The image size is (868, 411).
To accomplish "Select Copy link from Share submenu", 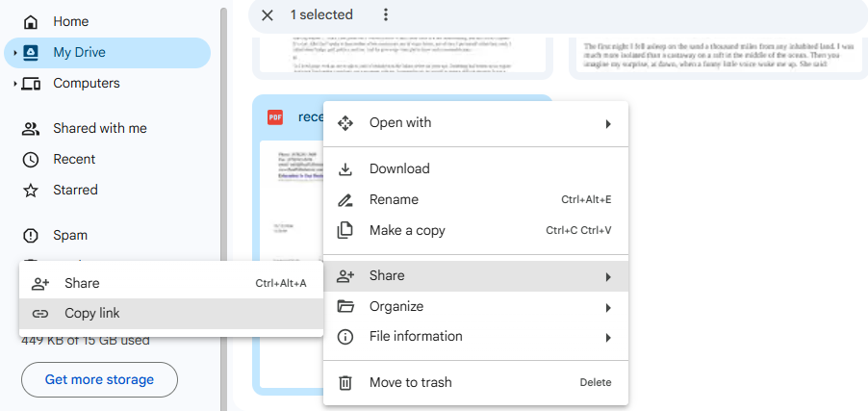I will (x=92, y=313).
